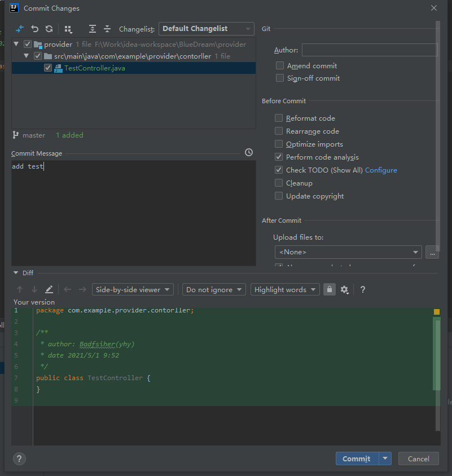Image resolution: width=452 pixels, height=476 pixels.
Task: Click the Refresh changes icon
Action: (49, 29)
